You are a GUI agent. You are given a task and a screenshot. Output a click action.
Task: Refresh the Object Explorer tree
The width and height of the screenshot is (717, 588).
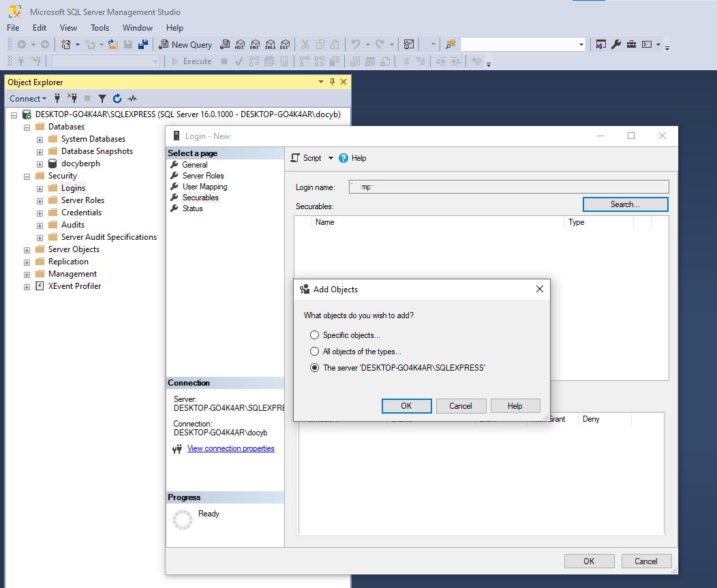[x=117, y=98]
